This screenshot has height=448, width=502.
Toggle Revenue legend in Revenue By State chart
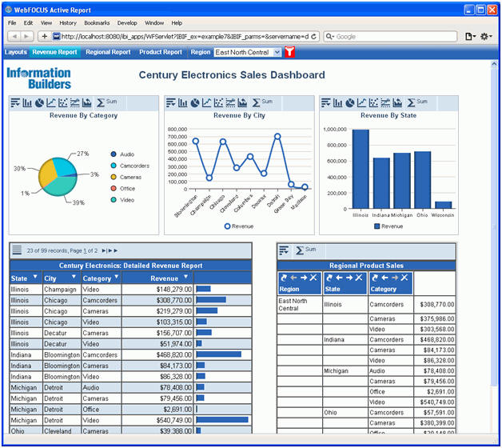(x=388, y=226)
